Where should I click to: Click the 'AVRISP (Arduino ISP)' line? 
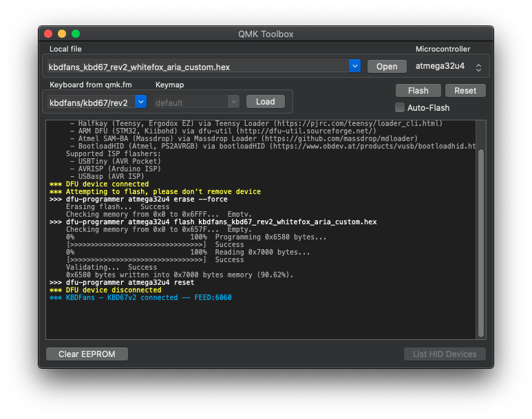[116, 169]
